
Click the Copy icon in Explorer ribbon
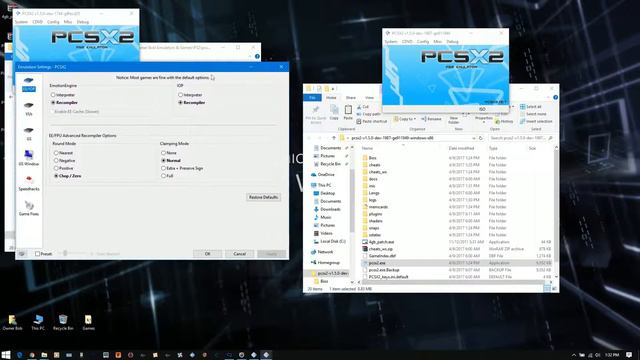[x=334, y=112]
